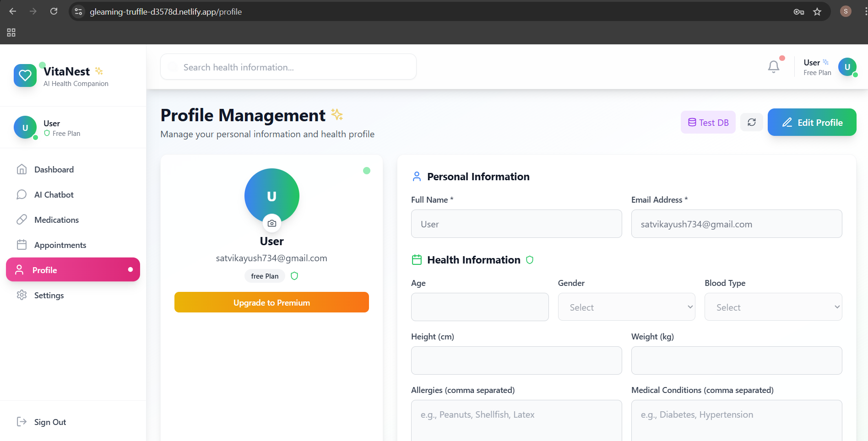The height and width of the screenshot is (441, 868).
Task: Click the Sign Out arrow icon
Action: pos(22,421)
